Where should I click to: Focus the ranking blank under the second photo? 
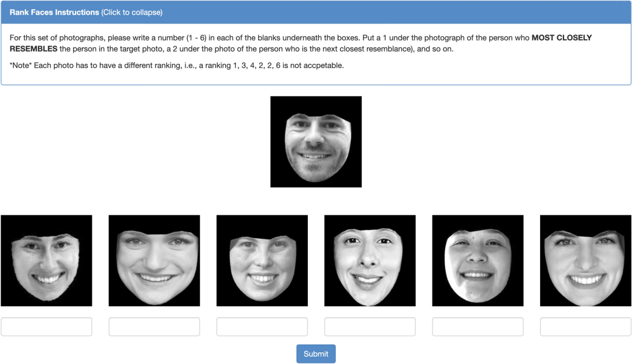point(154,327)
